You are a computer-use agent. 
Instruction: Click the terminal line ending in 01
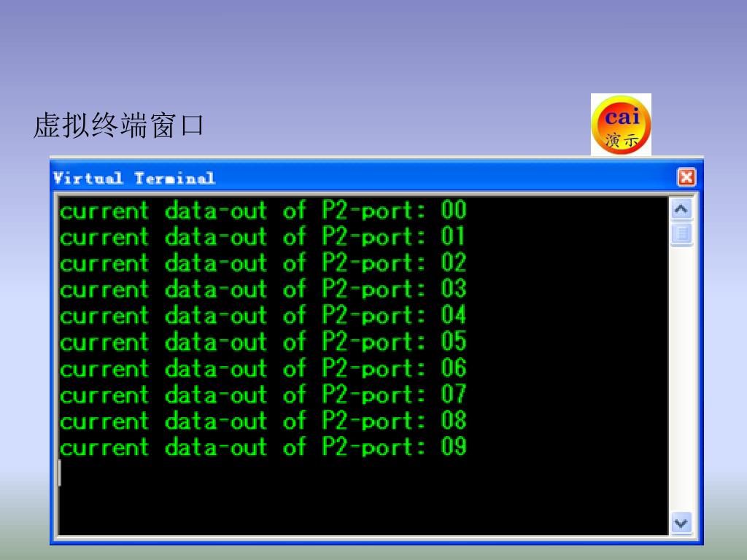263,237
